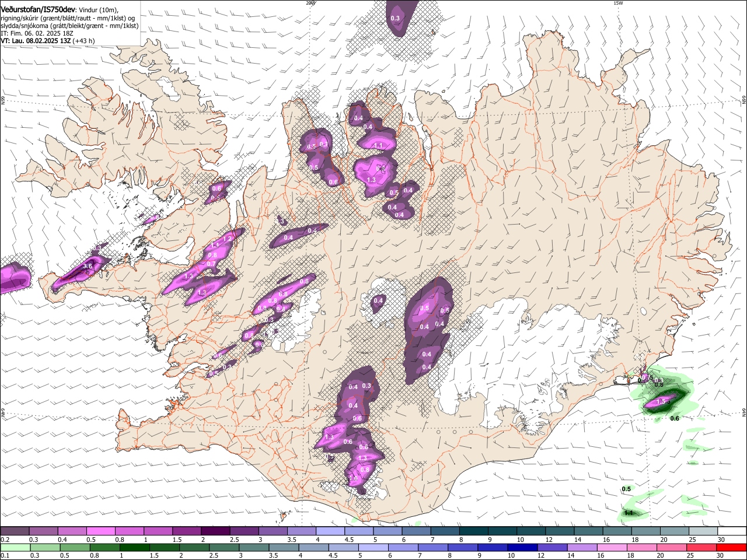Screen dimensions: 747x560
Task: Select the darkest purple 2 snow legend swatch
Action: pyautogui.click(x=215, y=531)
